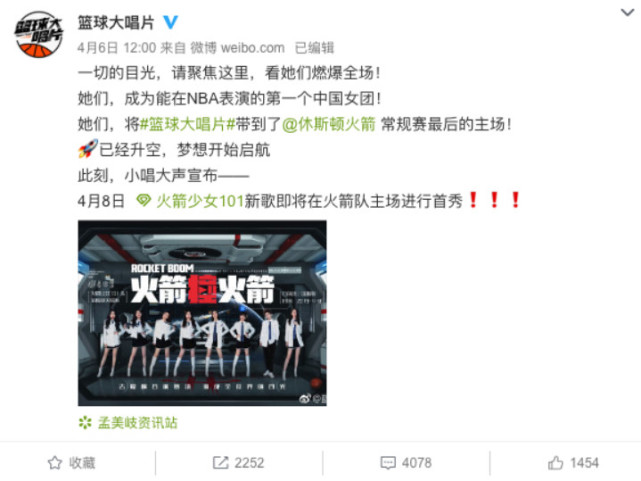Enlarge the Rocket Boom poster image
Viewport: 641px width, 481px height.
pos(202,313)
